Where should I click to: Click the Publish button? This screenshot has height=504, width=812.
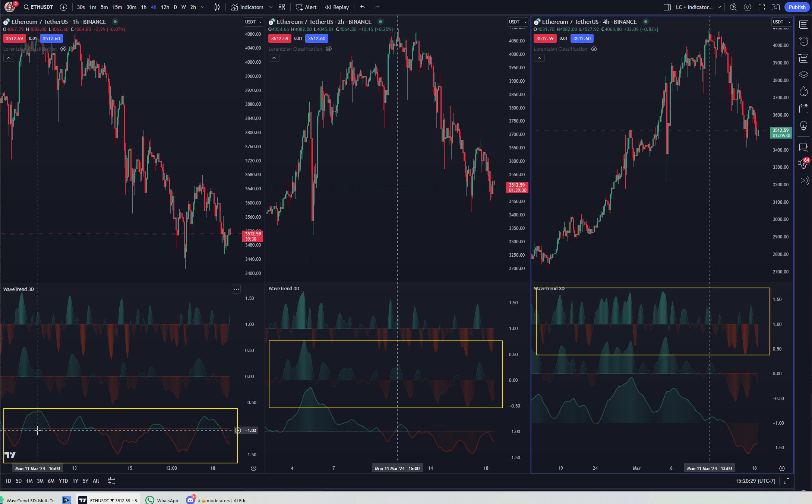coord(797,7)
